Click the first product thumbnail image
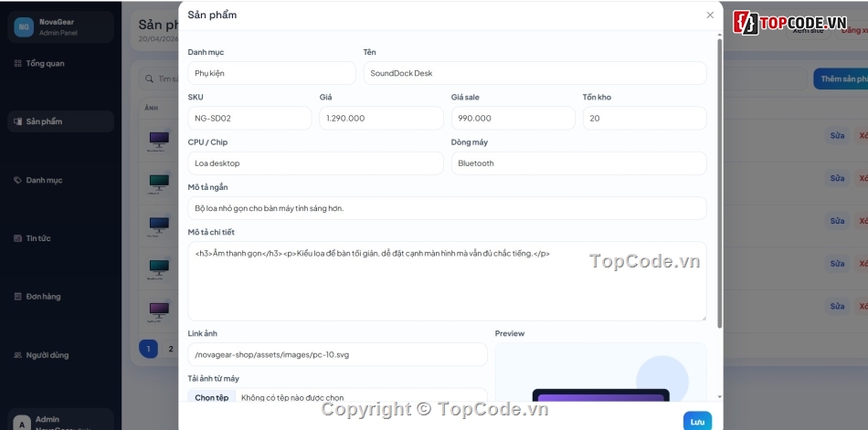The height and width of the screenshot is (430, 868). click(159, 139)
